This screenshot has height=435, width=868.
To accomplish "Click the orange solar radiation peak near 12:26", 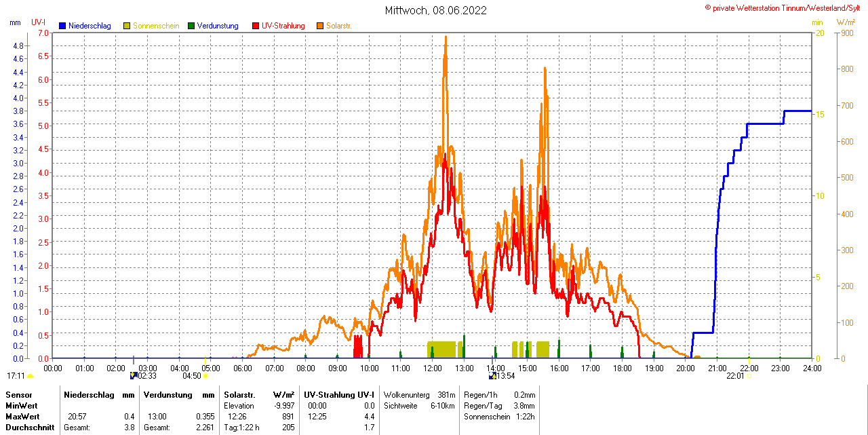I will tap(446, 38).
